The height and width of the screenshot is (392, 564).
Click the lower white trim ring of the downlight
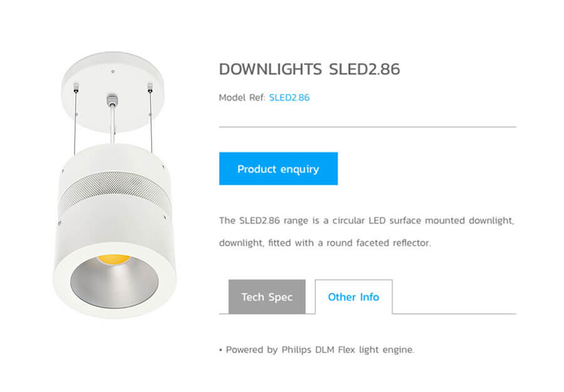115,281
